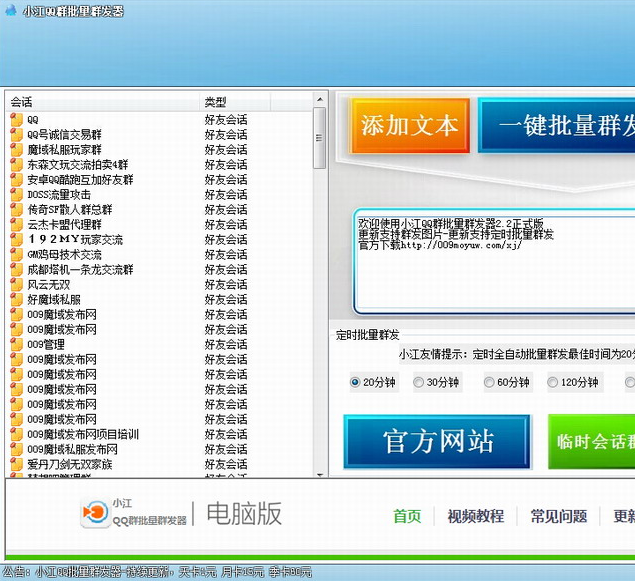Select the 爱丹刀剑无双家族 conversation
Viewport: 635px width, 581px height.
[x=70, y=464]
